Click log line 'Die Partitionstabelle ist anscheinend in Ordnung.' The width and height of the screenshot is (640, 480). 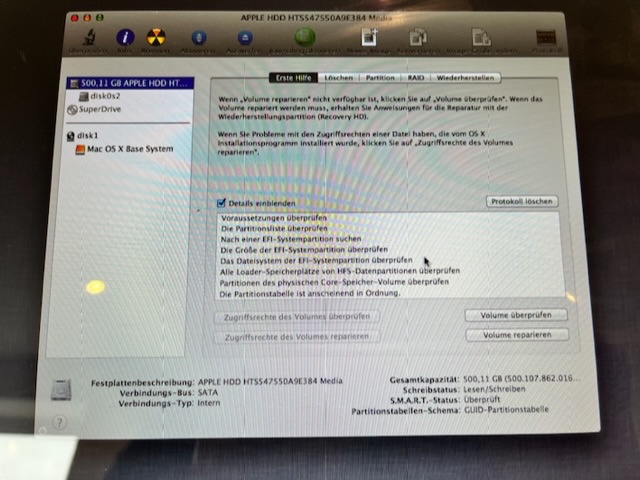coord(310,293)
